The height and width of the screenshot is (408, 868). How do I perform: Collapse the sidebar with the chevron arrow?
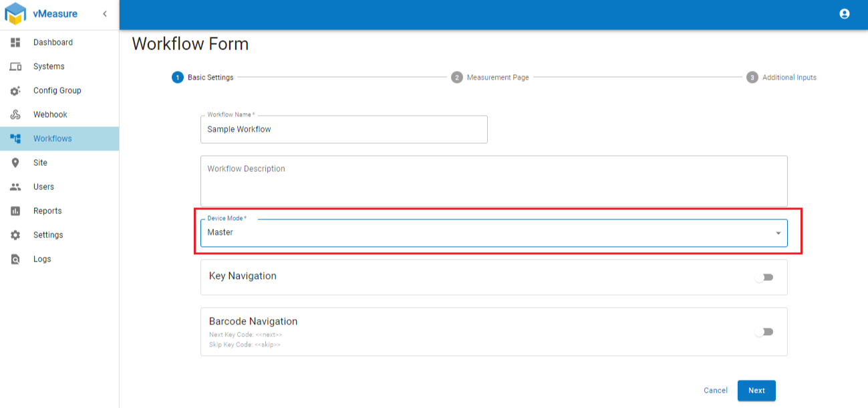point(104,14)
